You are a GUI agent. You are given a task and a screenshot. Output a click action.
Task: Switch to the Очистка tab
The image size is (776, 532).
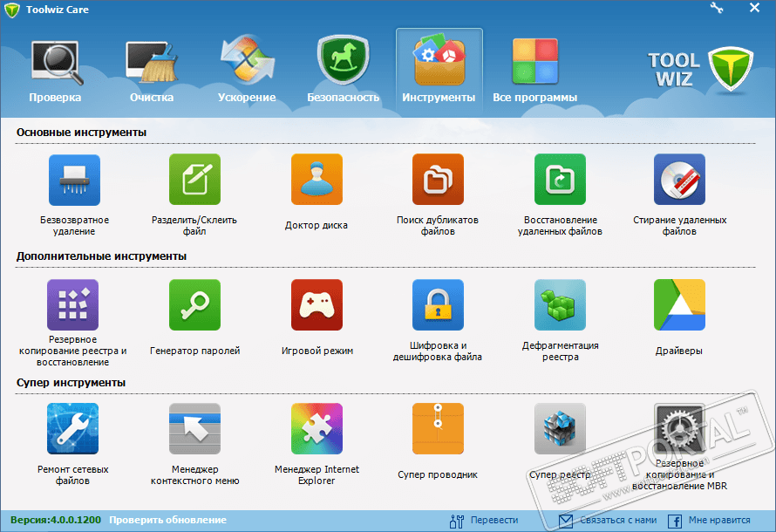point(152,71)
